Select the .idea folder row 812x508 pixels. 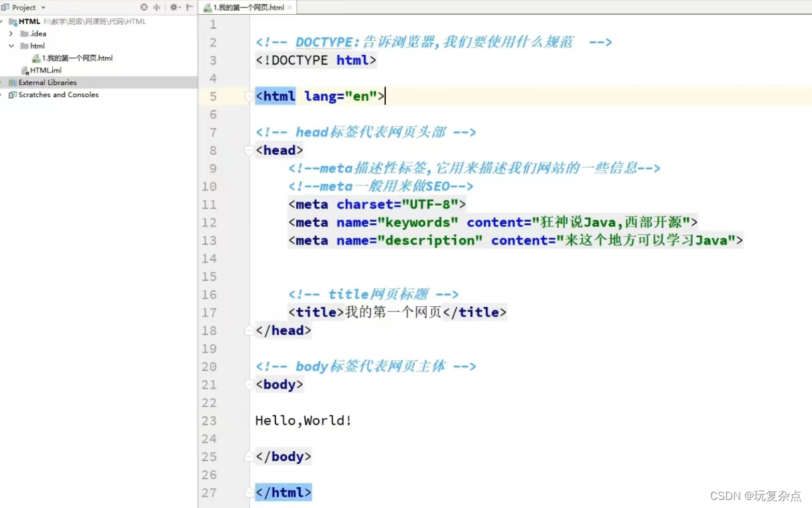pyautogui.click(x=98, y=34)
